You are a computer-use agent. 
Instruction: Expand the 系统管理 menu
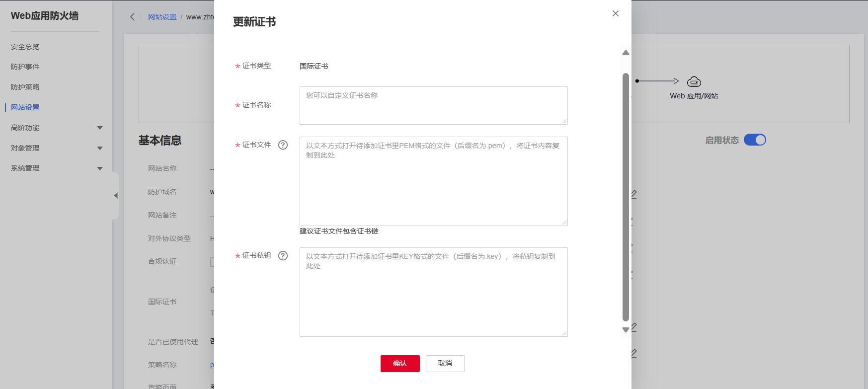(x=100, y=168)
